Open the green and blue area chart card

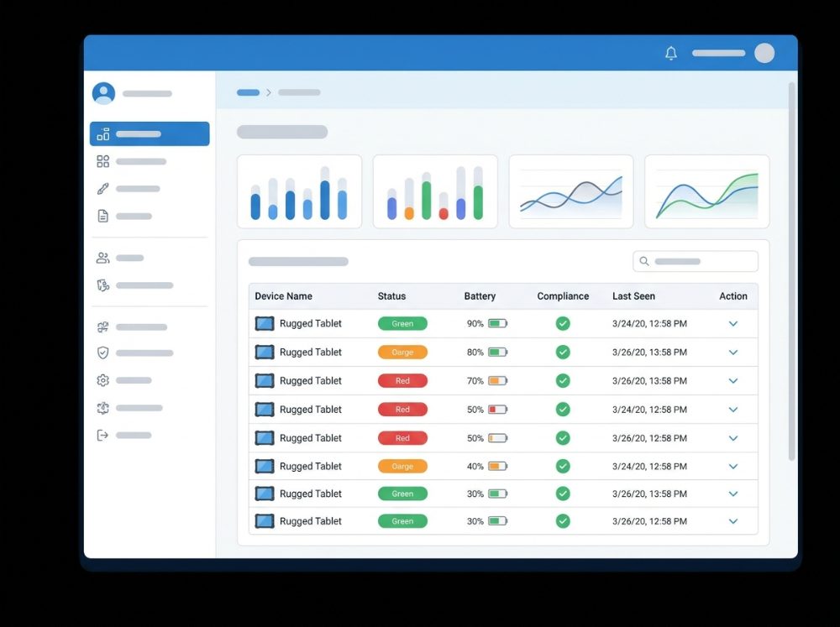pos(707,191)
